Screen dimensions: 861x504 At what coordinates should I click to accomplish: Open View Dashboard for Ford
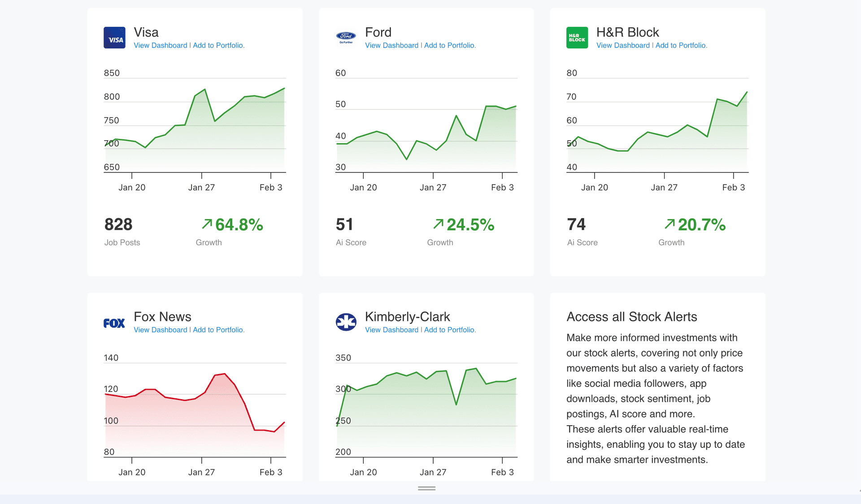[391, 45]
